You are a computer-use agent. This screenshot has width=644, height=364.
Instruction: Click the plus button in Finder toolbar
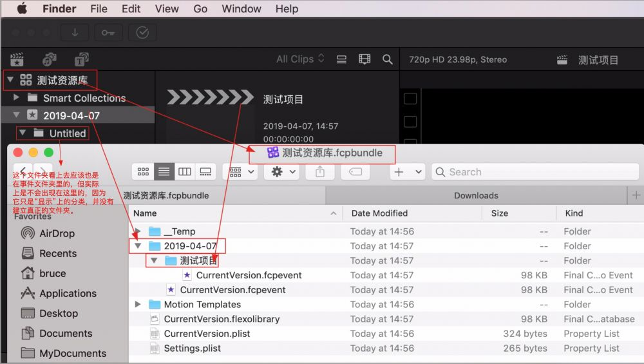pyautogui.click(x=399, y=172)
